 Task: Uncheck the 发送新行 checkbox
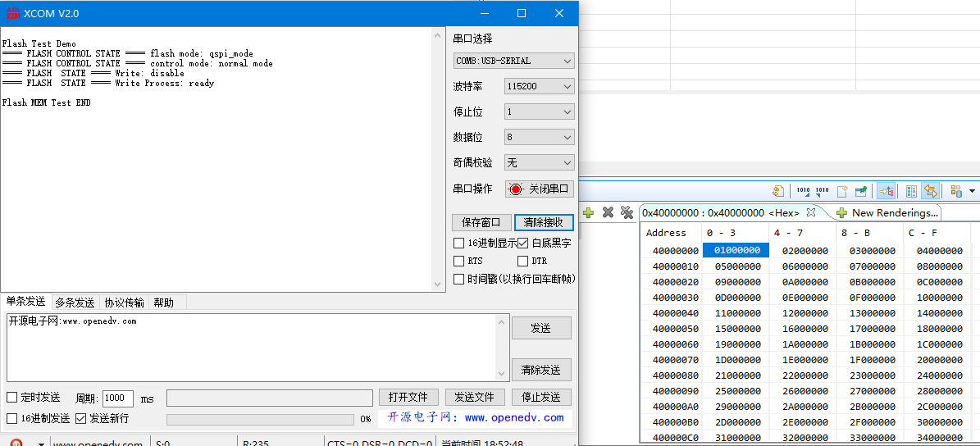click(x=80, y=418)
